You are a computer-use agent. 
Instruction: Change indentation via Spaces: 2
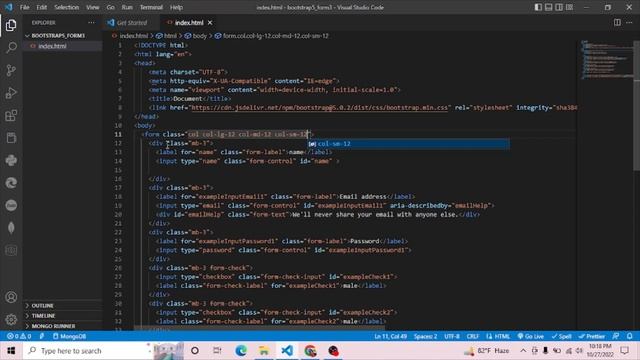click(425, 336)
